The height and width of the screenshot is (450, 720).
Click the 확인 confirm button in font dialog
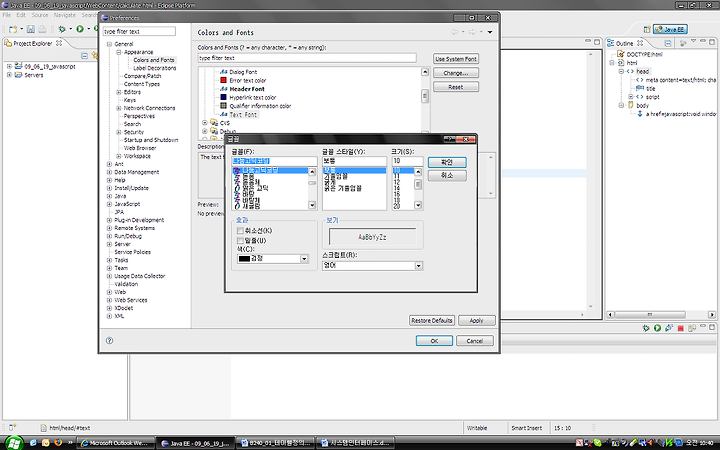pos(447,162)
